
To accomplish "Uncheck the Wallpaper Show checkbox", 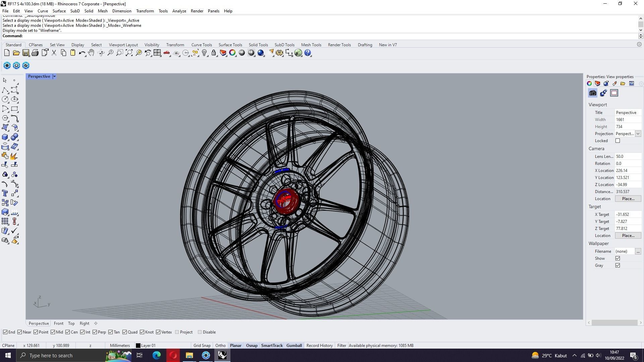I will [x=618, y=258].
